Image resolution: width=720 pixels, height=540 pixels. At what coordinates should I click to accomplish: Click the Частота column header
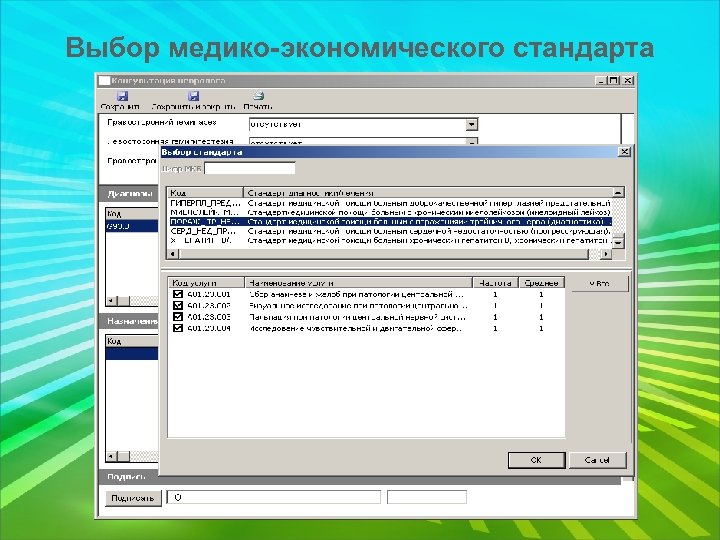(x=495, y=283)
